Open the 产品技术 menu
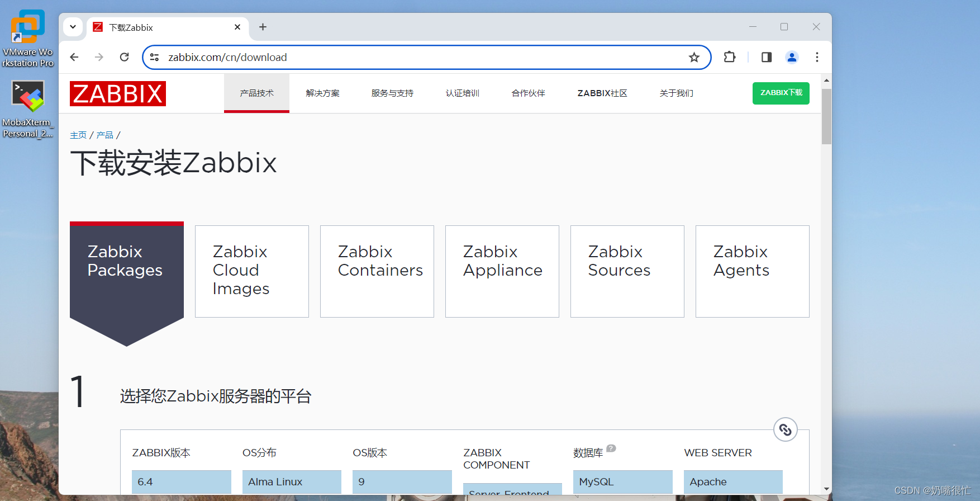 click(x=256, y=93)
